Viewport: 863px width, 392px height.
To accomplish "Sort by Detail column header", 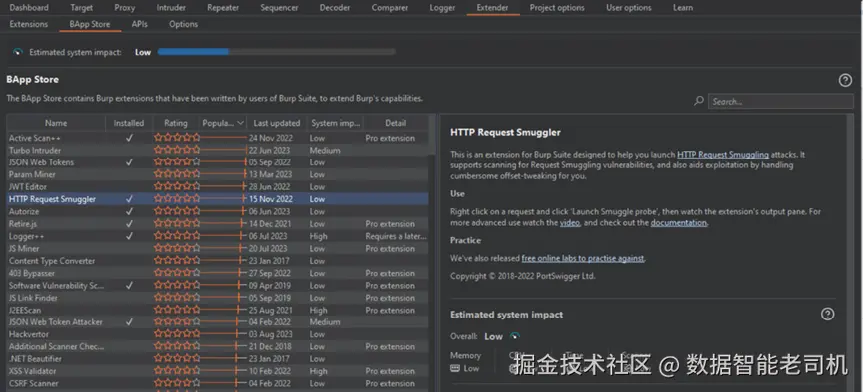I will [395, 123].
